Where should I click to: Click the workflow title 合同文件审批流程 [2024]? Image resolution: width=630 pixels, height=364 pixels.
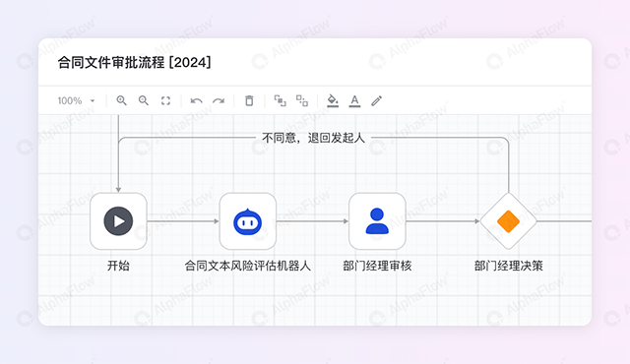click(134, 63)
